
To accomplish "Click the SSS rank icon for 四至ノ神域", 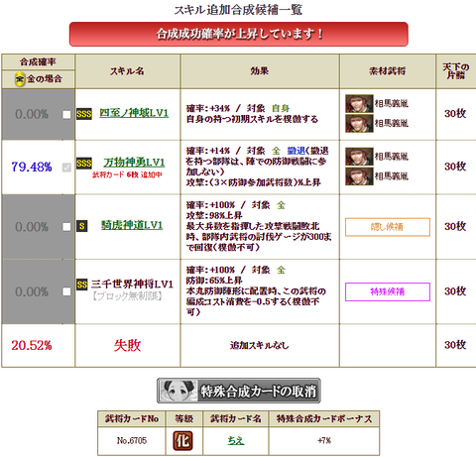I will point(84,114).
